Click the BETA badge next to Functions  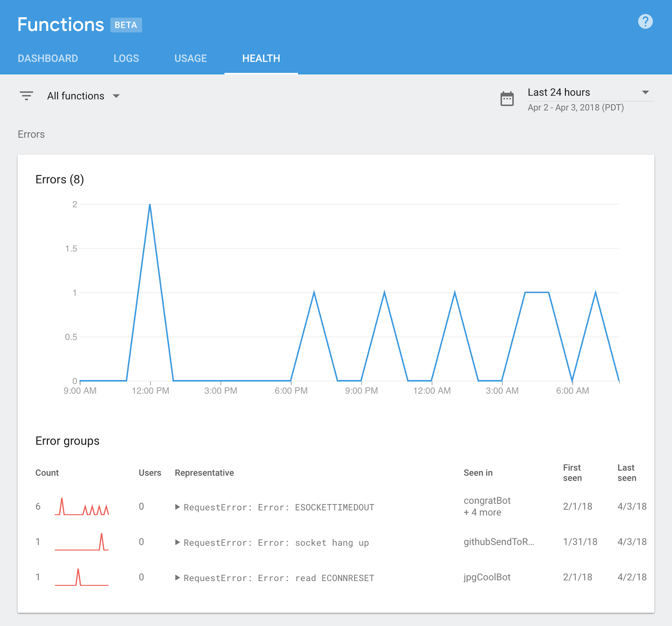(126, 25)
